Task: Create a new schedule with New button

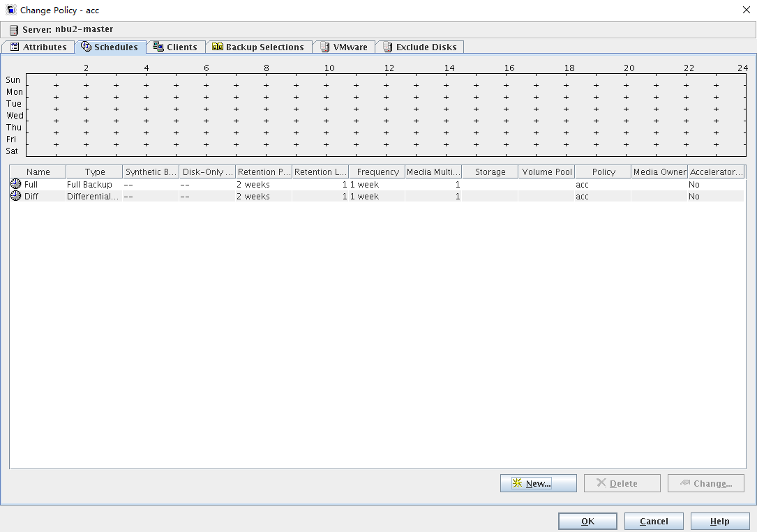Action: click(x=538, y=483)
